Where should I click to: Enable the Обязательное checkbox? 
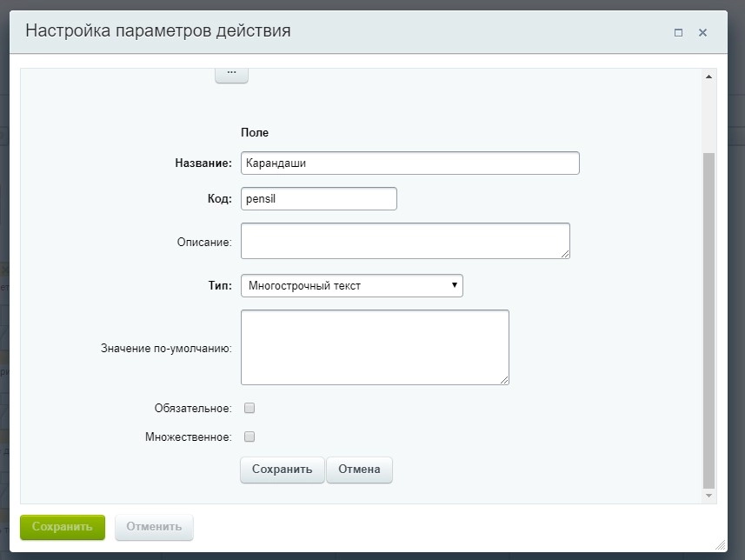click(249, 407)
